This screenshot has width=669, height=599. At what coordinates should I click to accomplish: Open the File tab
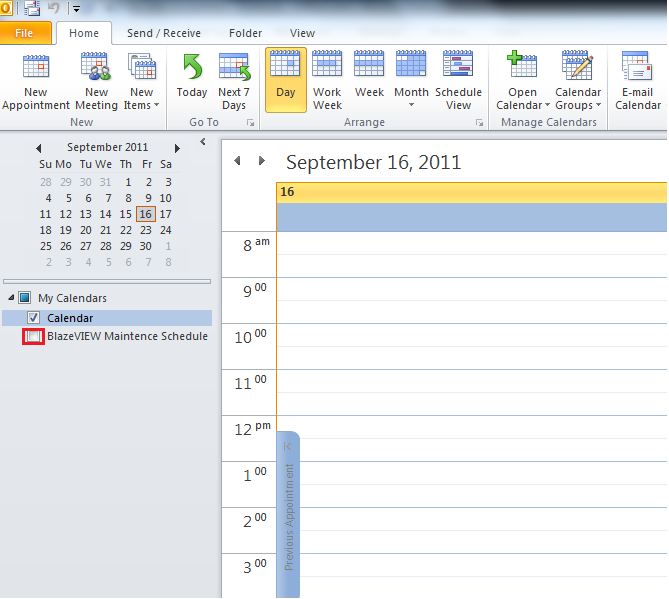25,33
